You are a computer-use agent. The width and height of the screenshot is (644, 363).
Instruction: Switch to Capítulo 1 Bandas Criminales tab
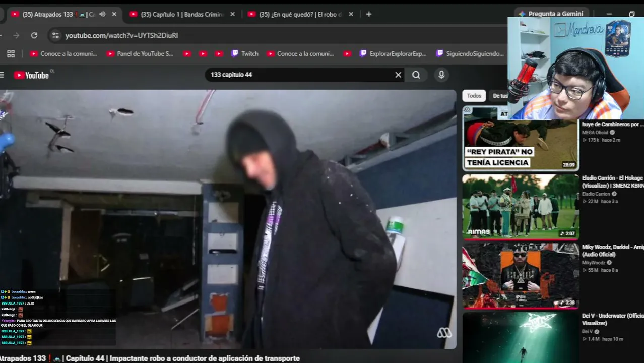tap(182, 14)
